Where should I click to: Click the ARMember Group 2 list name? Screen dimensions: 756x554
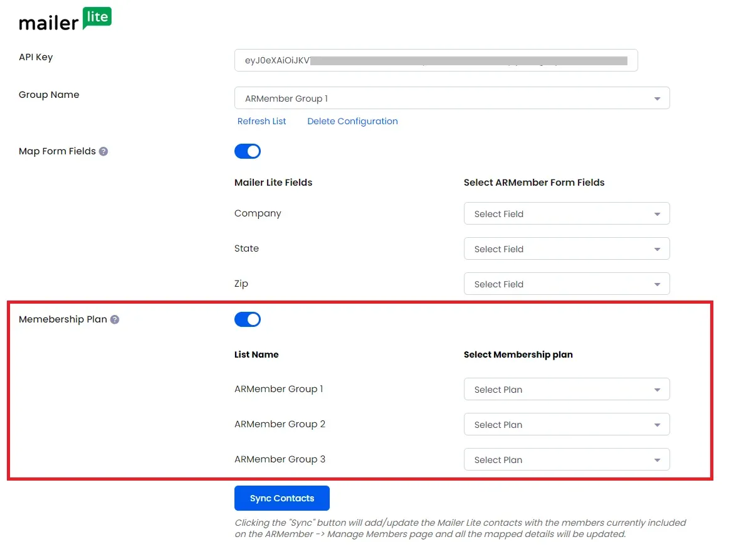pos(280,424)
